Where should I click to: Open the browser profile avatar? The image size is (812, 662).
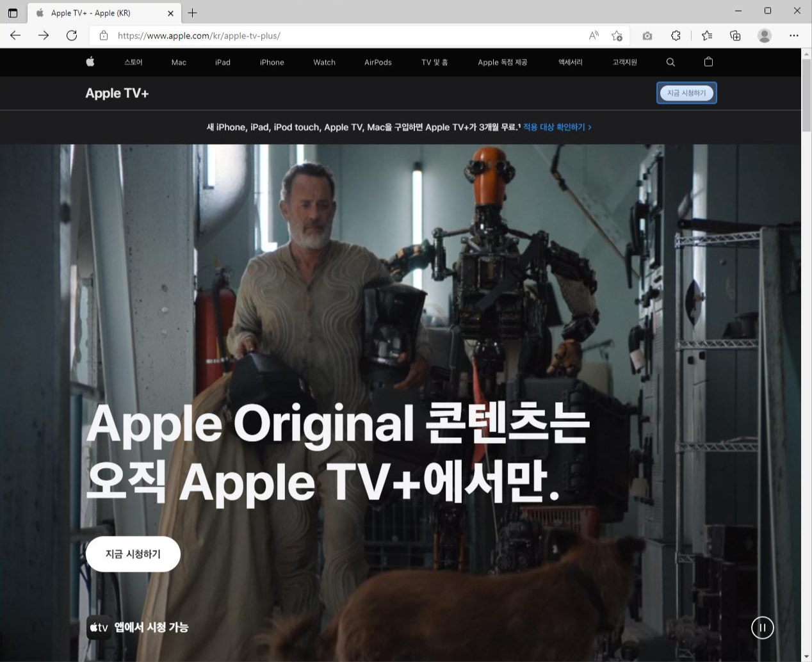pos(765,36)
